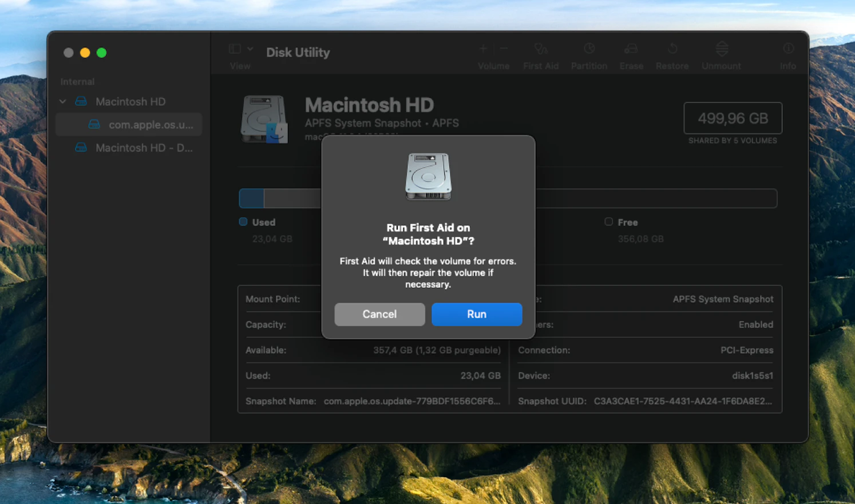The width and height of the screenshot is (855, 504).
Task: Click the Enabled value in the table
Action: click(x=755, y=324)
